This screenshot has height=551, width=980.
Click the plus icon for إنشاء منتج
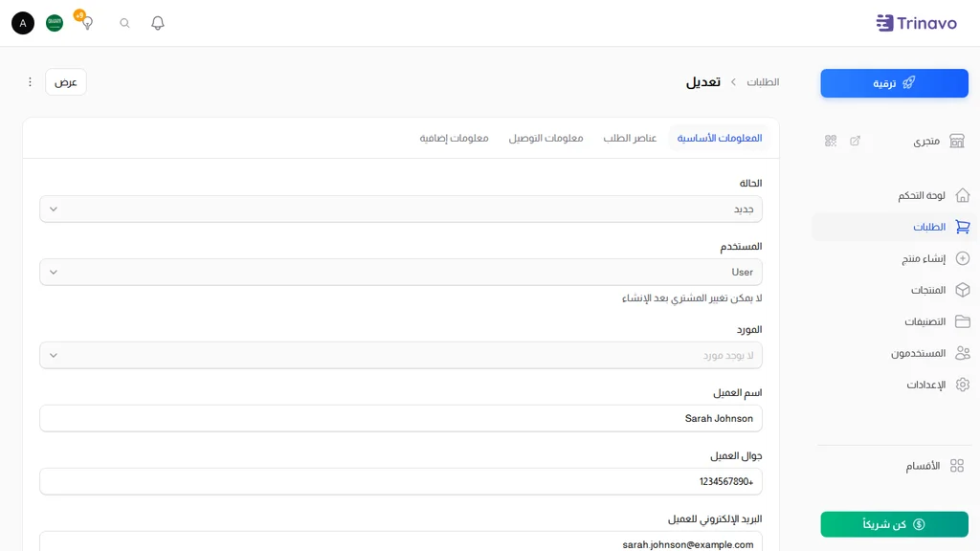(963, 258)
